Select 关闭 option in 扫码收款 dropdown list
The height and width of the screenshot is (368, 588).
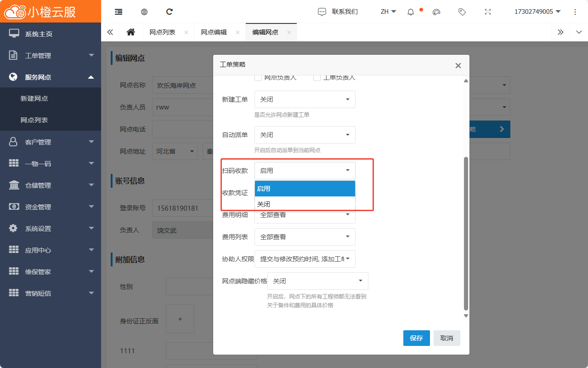pyautogui.click(x=305, y=204)
